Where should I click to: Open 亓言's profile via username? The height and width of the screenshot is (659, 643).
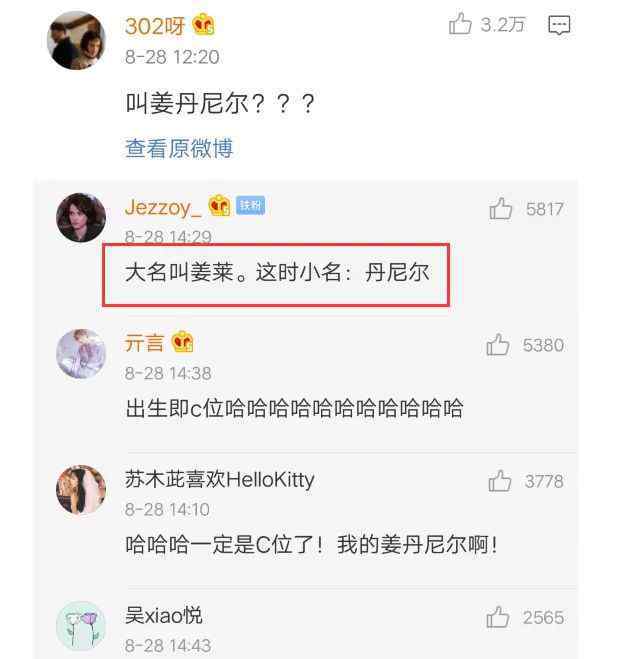(144, 343)
